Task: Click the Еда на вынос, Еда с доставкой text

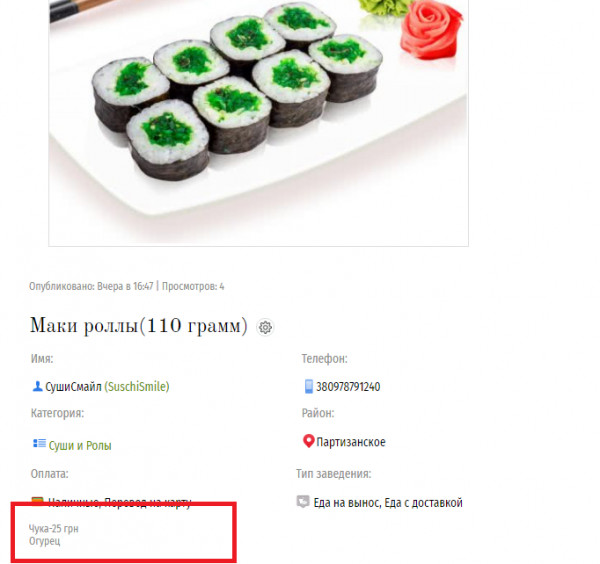Action: click(x=388, y=502)
